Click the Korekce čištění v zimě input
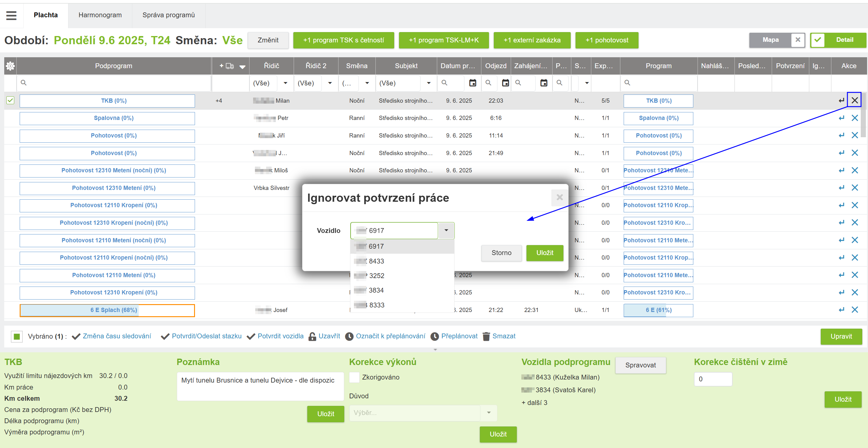 click(x=713, y=379)
